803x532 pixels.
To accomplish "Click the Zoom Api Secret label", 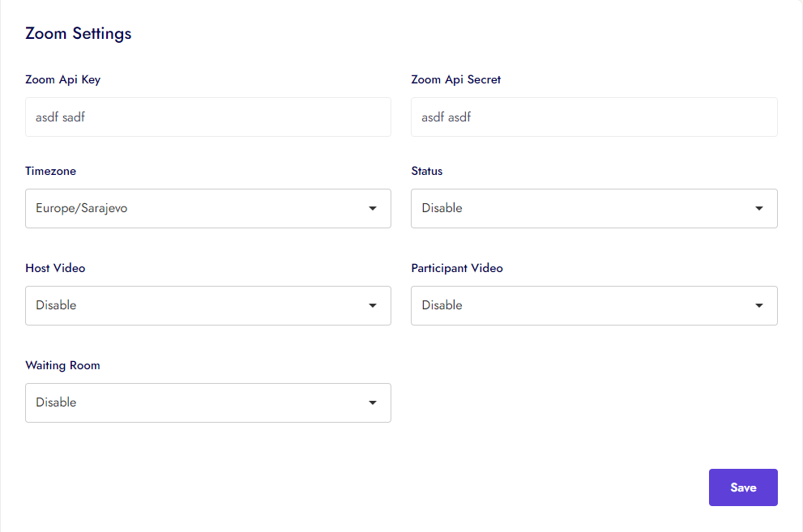I will point(456,79).
